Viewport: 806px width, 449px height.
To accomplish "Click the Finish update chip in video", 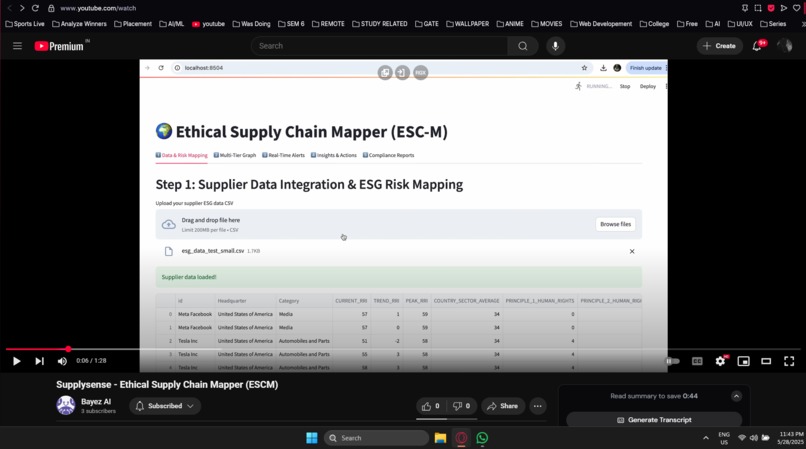I will pos(646,68).
